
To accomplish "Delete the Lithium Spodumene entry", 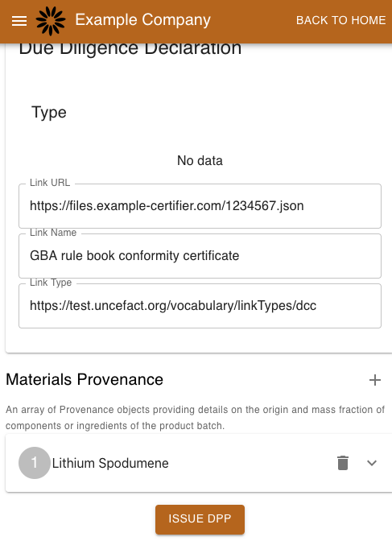I will [343, 463].
